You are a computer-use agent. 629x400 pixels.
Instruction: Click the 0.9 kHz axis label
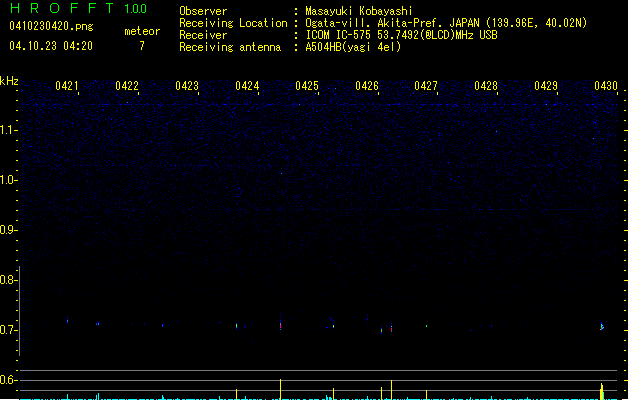[8, 230]
